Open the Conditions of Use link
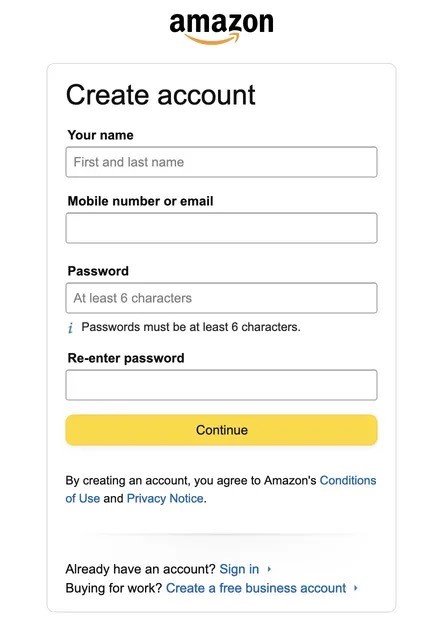The width and height of the screenshot is (428, 635). [348, 480]
